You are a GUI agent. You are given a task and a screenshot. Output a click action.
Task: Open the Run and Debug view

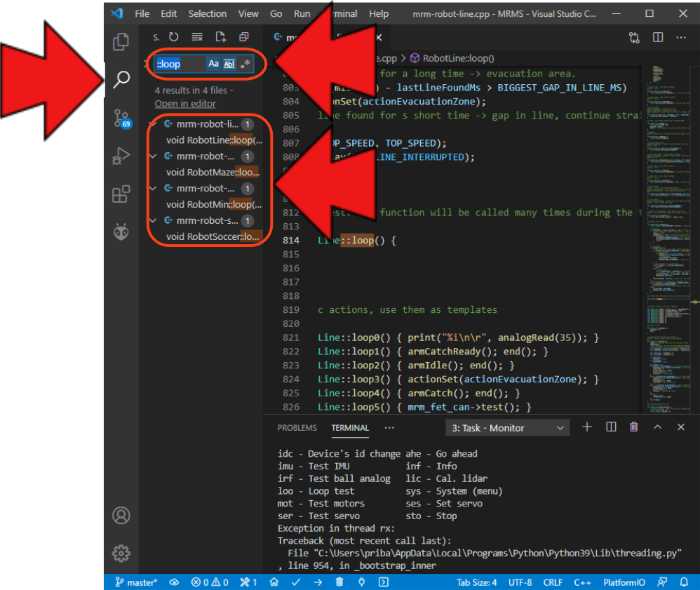click(x=121, y=156)
